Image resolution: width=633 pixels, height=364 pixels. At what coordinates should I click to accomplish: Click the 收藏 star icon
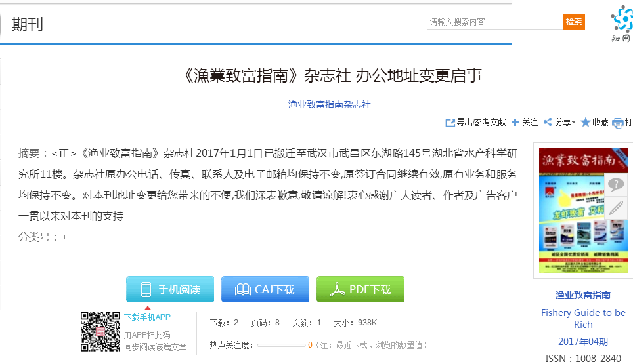[x=585, y=122]
